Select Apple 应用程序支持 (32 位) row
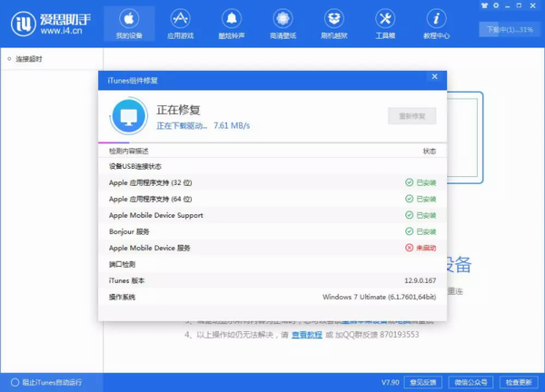Viewport: 545px width, 392px height. click(x=272, y=182)
